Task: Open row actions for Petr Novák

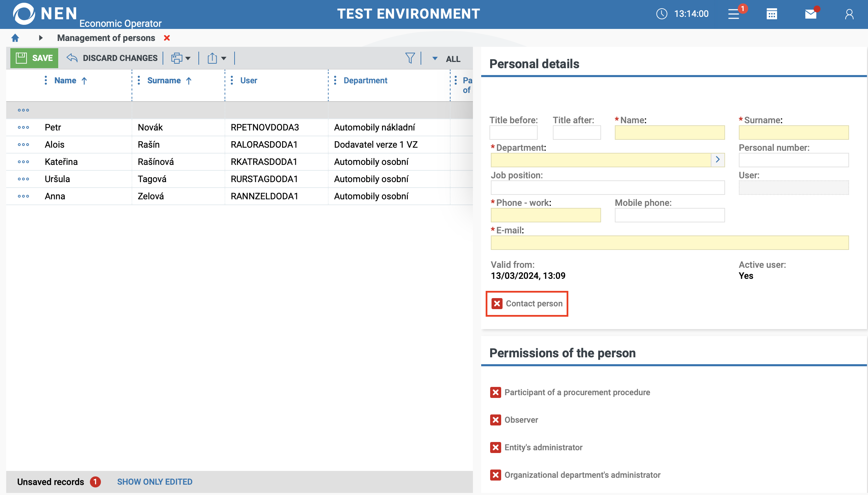Action: tap(23, 127)
